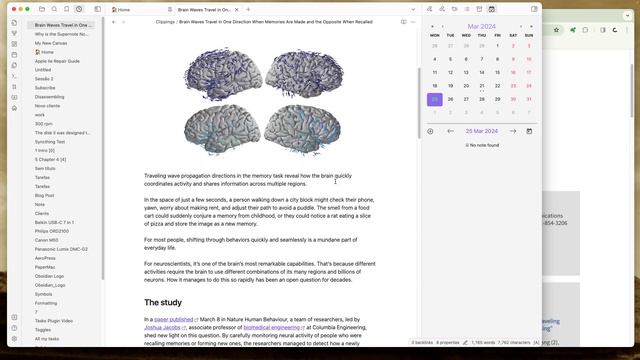This screenshot has height=360, width=640.
Task: Create new note with circled plus icon
Action: coord(430,131)
